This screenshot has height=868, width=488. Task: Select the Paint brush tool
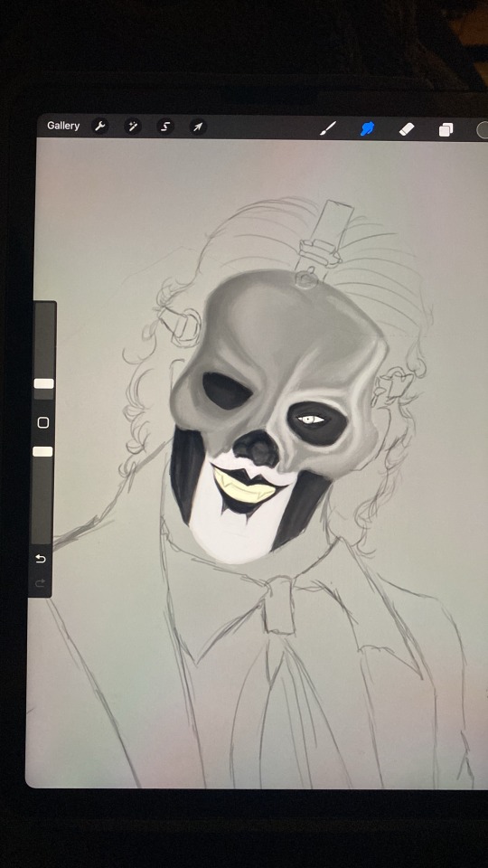(328, 128)
